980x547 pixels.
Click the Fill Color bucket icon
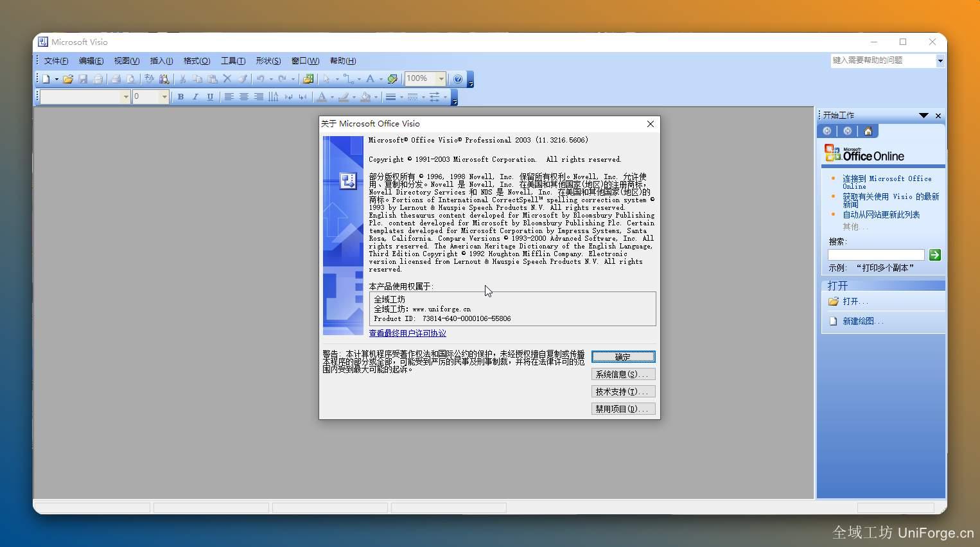(365, 97)
